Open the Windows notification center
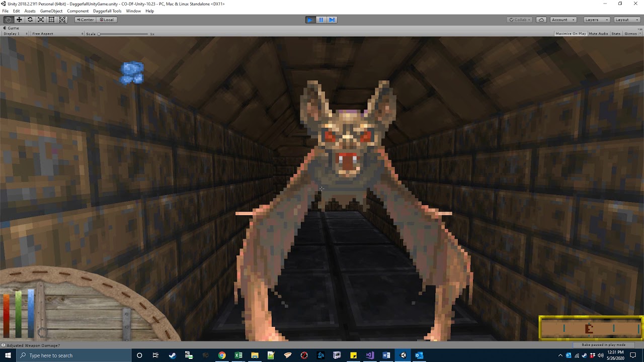This screenshot has width=644, height=362. (633, 355)
